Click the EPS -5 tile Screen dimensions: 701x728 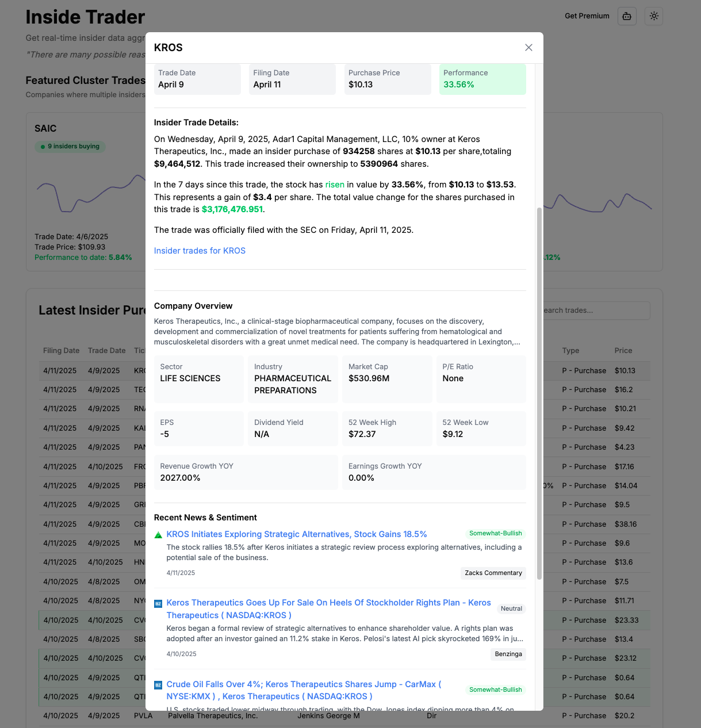(x=199, y=428)
